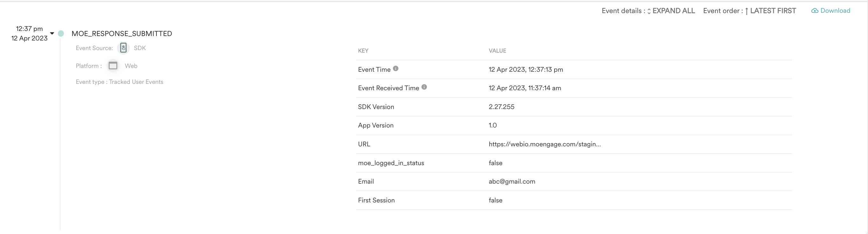Click the teal timeline dot marker

[x=61, y=33]
